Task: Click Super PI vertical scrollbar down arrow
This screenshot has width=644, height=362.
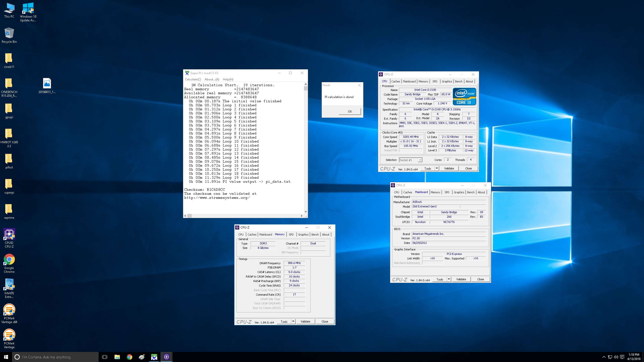Action: [306, 212]
